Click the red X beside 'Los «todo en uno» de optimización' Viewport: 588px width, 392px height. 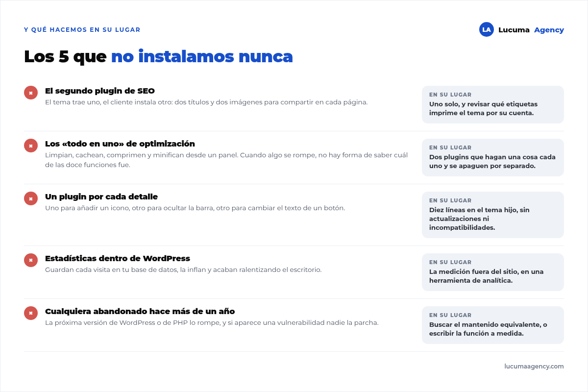(31, 146)
